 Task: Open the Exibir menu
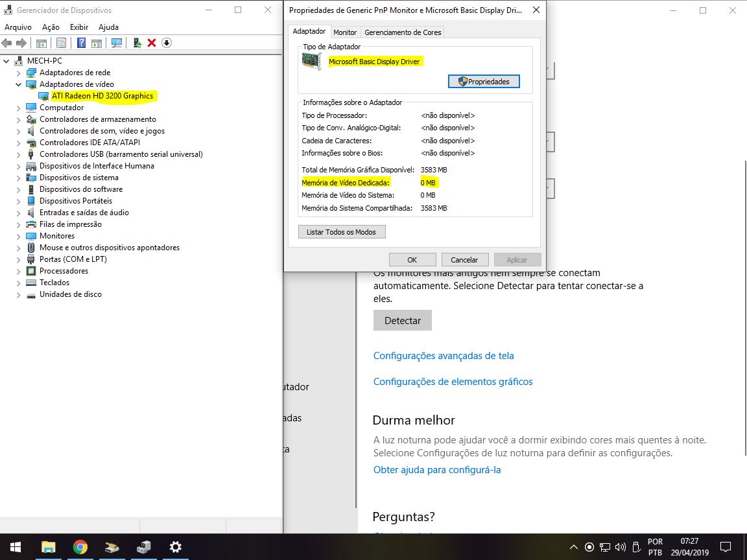pos(79,27)
